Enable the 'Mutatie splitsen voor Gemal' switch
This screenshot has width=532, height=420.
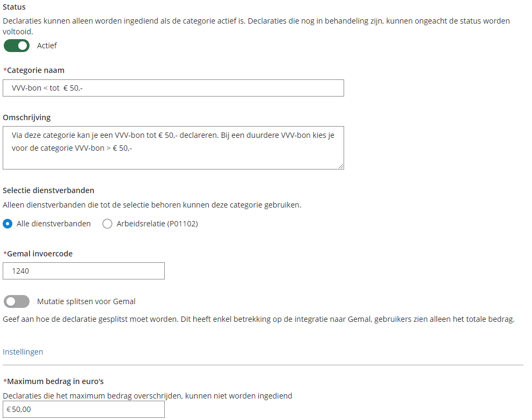point(17,301)
